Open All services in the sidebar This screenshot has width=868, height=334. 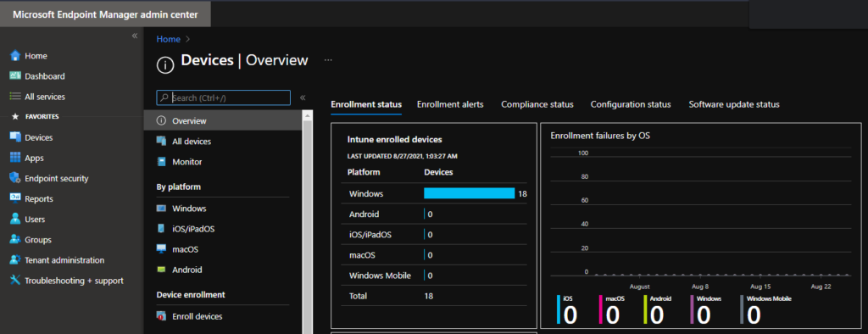coord(45,97)
